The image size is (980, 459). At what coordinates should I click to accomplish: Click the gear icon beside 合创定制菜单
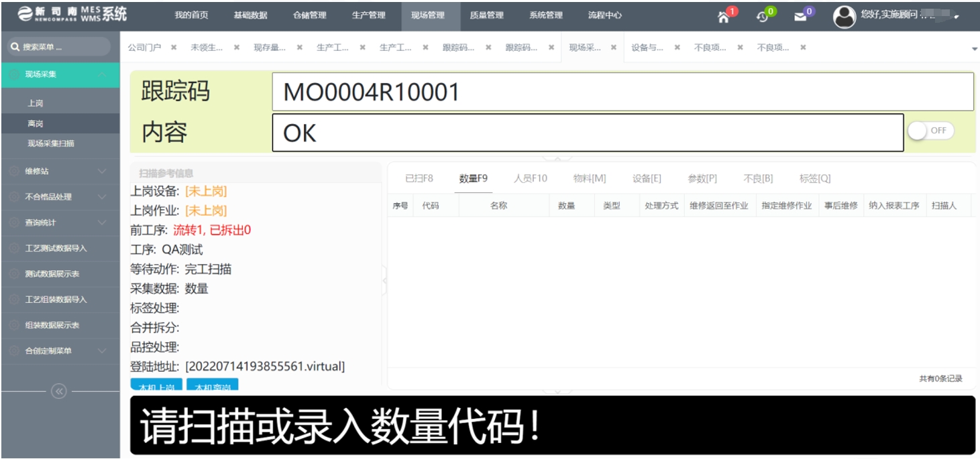[x=14, y=350]
